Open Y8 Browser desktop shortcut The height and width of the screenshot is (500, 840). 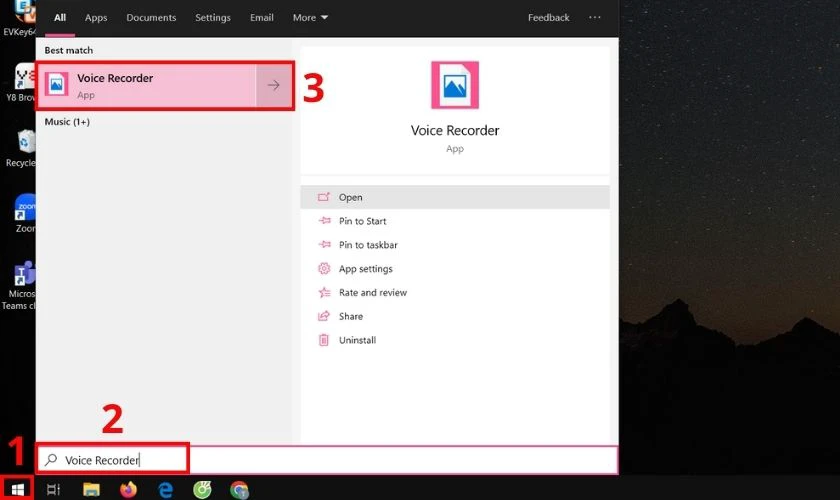pyautogui.click(x=21, y=82)
